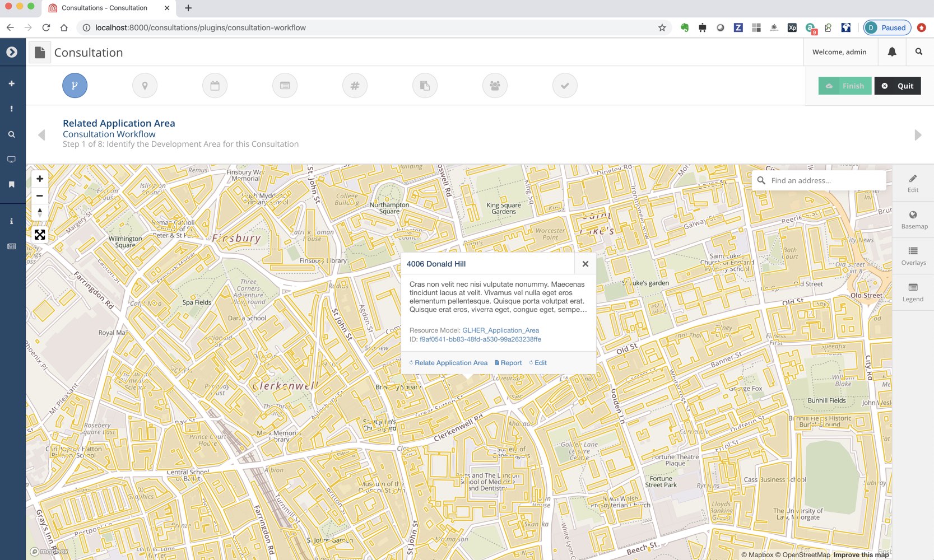Expand the collapsed left navigation sidebar
This screenshot has height=560, width=934.
[x=12, y=51]
